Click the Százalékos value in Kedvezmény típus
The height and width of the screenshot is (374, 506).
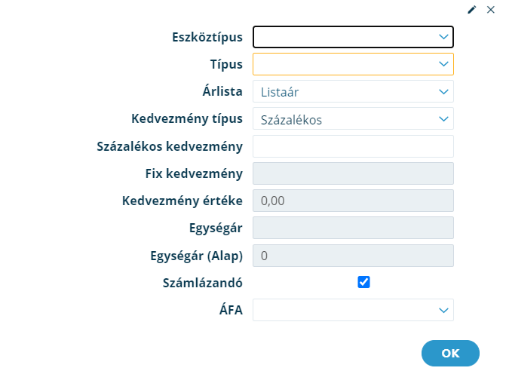pos(291,120)
